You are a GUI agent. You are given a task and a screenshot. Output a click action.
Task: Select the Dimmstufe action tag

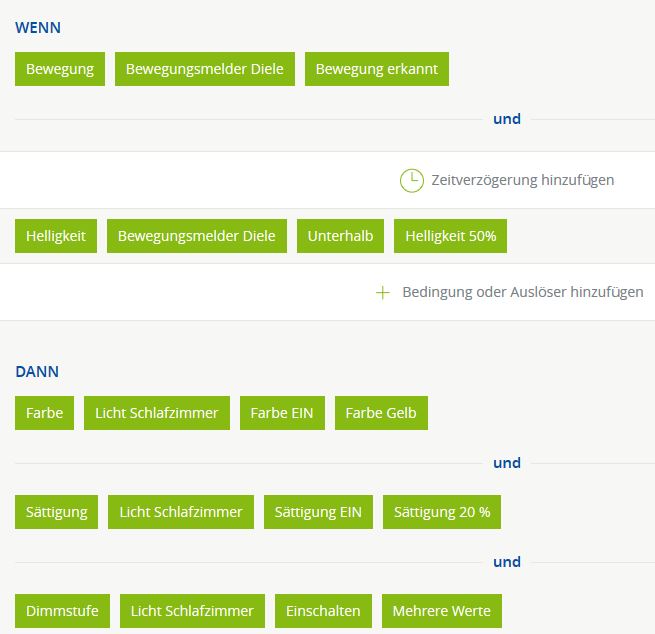pyautogui.click(x=62, y=611)
